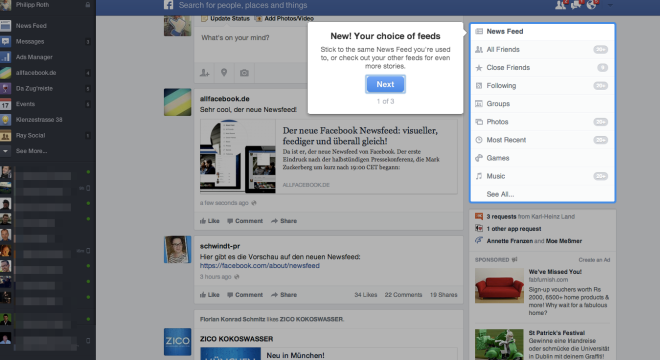Image resolution: width=660 pixels, height=360 pixels.
Task: Click the Games controller icon
Action: 479,158
